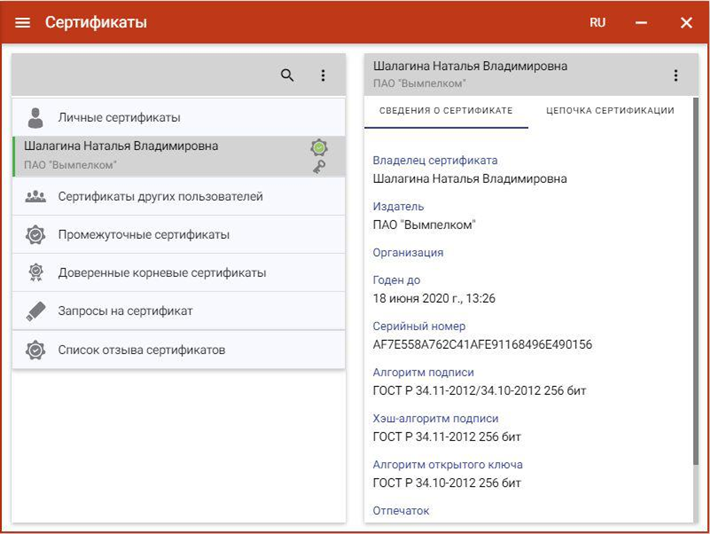Viewport: 710px width, 534px height.
Task: Click the search magnifier icon
Action: 287,75
